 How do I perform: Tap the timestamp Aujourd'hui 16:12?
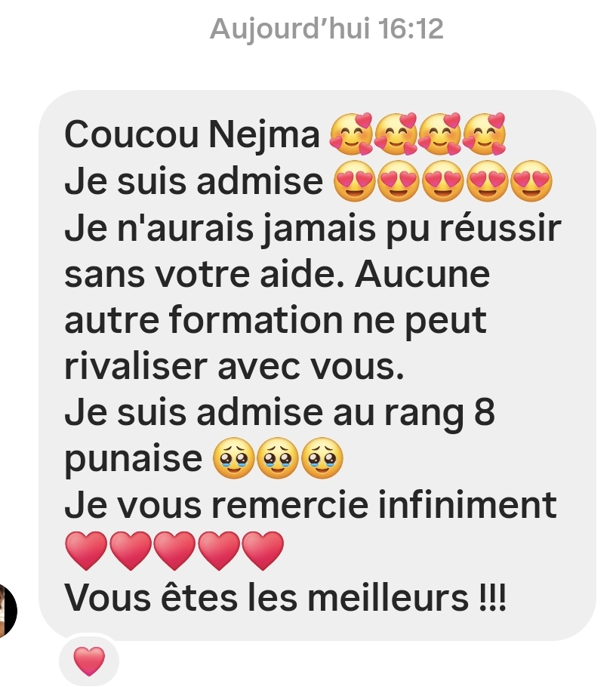pyautogui.click(x=326, y=29)
